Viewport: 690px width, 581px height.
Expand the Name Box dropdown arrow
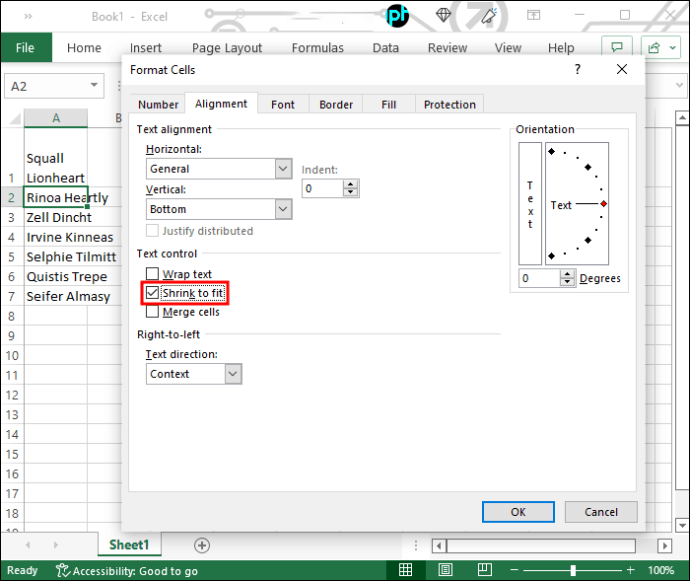tap(94, 85)
